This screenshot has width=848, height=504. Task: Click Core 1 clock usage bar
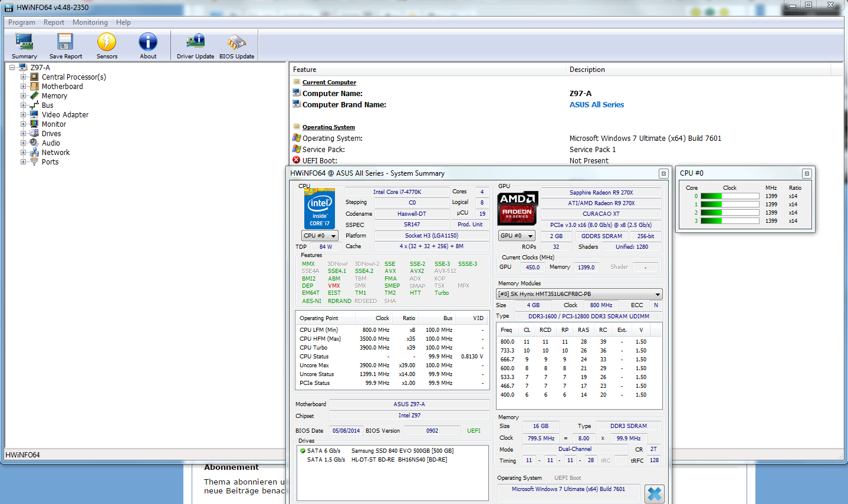(729, 205)
